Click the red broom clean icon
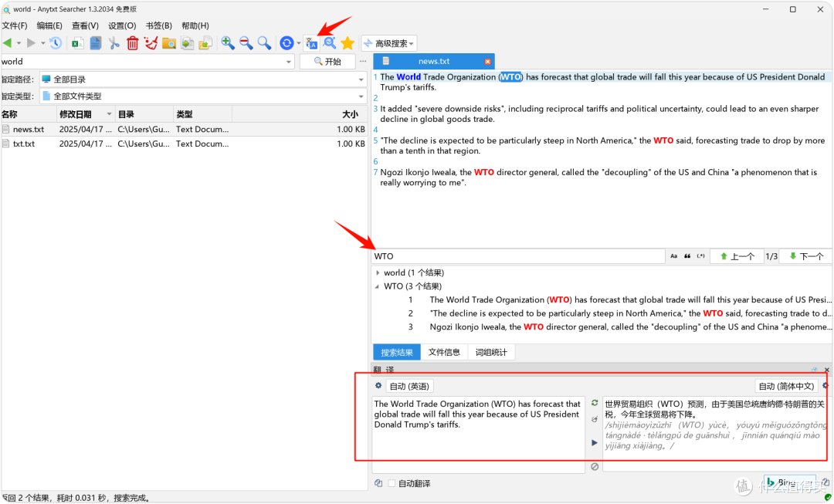834x504 pixels. 151,43
